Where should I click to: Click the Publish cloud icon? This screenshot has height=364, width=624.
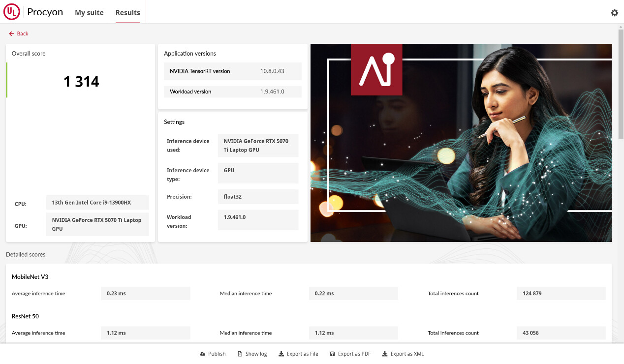203,354
